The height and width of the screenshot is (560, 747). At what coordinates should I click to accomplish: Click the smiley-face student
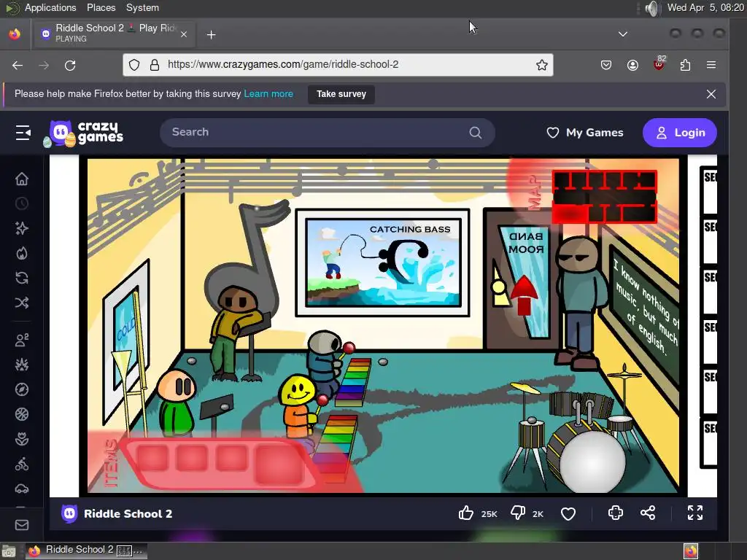tap(299, 405)
